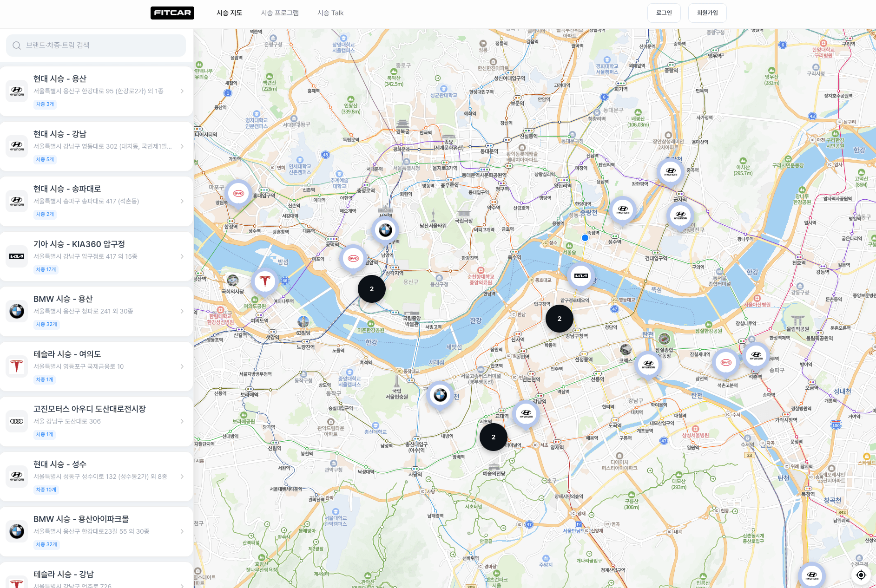Open the Kia map marker near 압구정
The image size is (876, 588).
click(x=581, y=276)
